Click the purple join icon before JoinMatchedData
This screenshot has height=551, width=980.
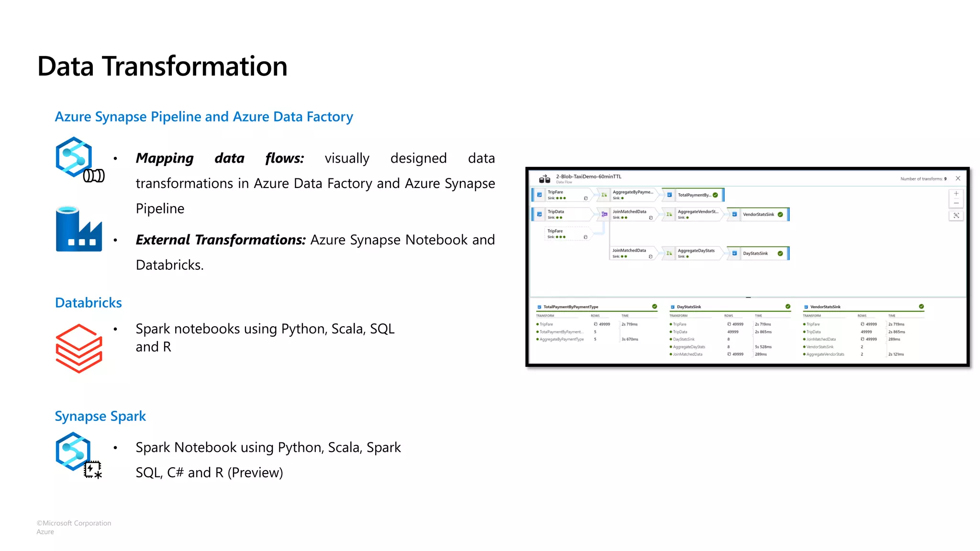click(604, 214)
